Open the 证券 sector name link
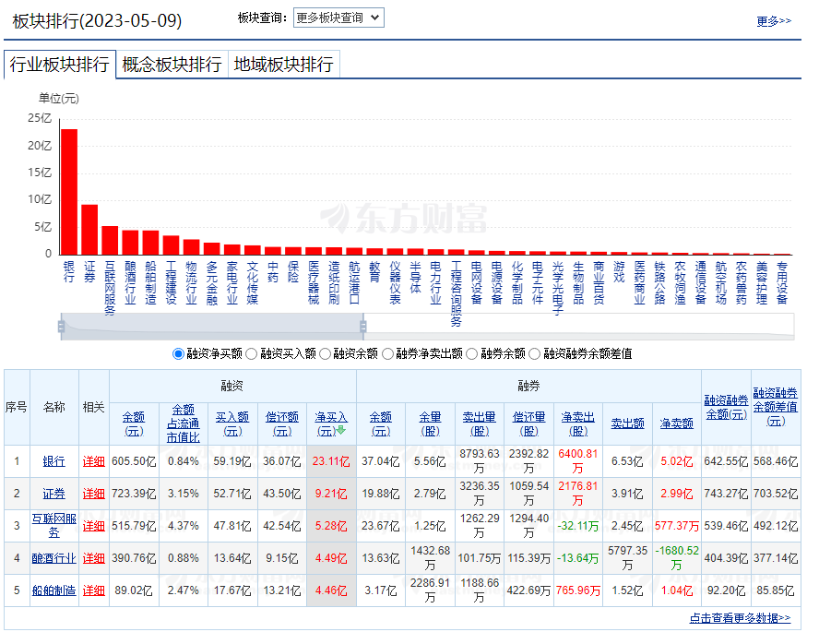Image resolution: width=819 pixels, height=644 pixels. click(x=53, y=494)
